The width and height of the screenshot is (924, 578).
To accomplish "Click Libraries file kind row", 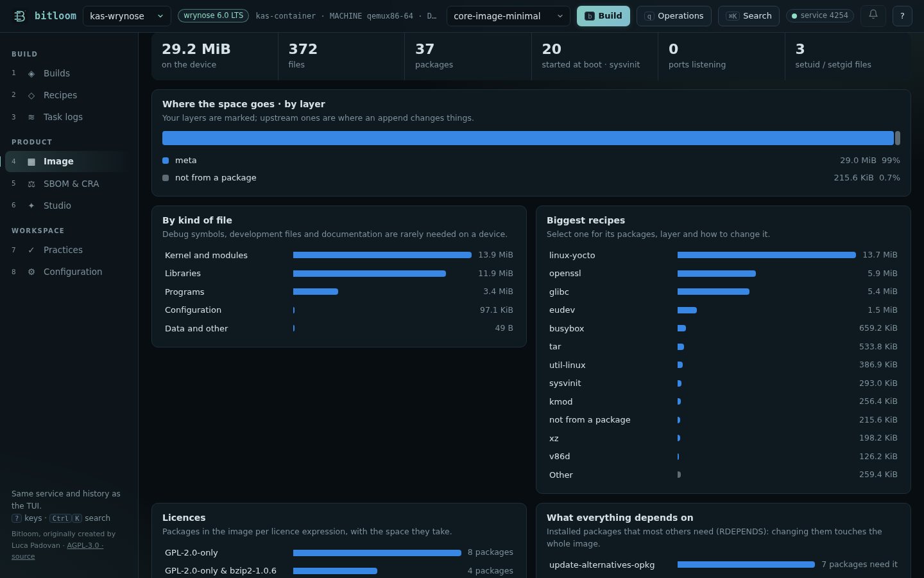I will [339, 274].
